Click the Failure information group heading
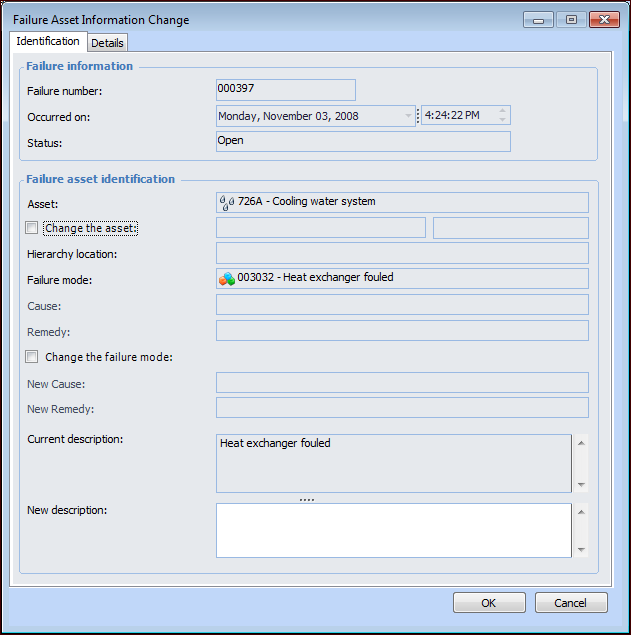Viewport: 631px width, 635px height. click(x=79, y=66)
